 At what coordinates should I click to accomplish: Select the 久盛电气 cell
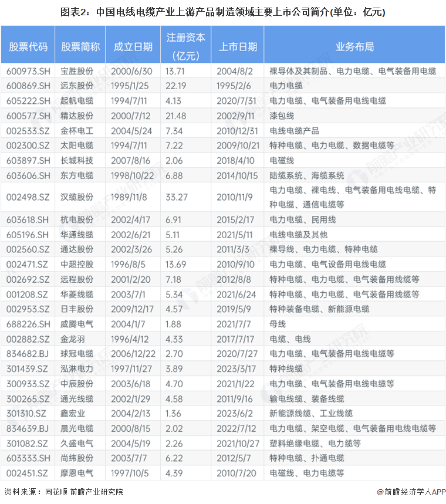coord(77,444)
